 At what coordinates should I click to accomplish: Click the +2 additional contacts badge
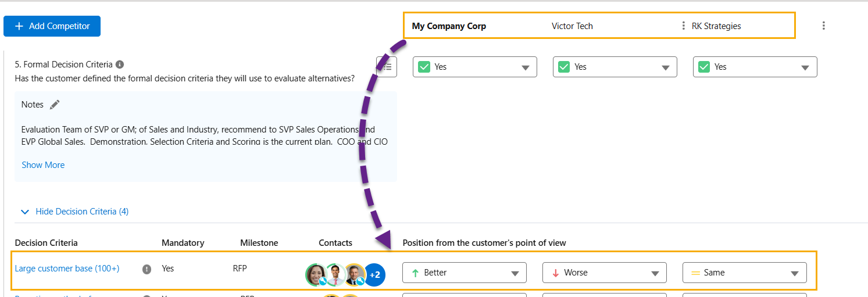375,275
